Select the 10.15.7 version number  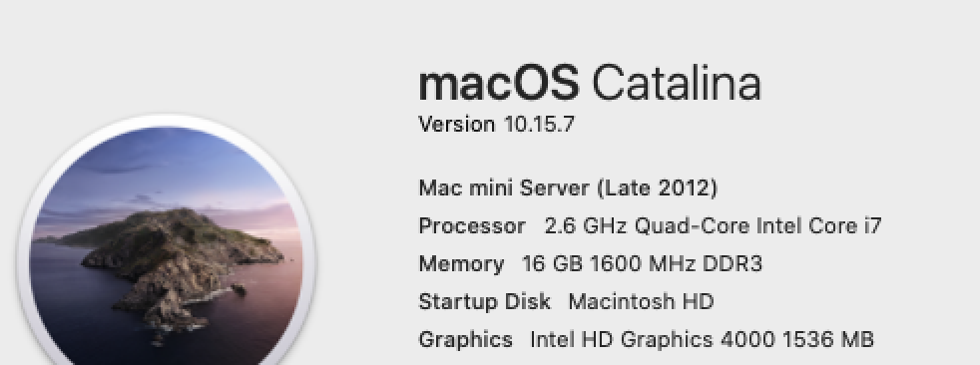coord(539,124)
